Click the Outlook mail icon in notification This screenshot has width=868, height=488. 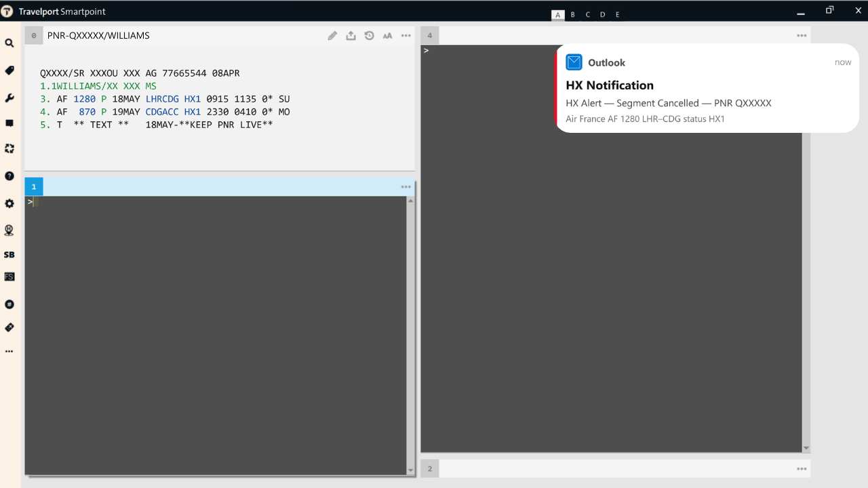574,62
